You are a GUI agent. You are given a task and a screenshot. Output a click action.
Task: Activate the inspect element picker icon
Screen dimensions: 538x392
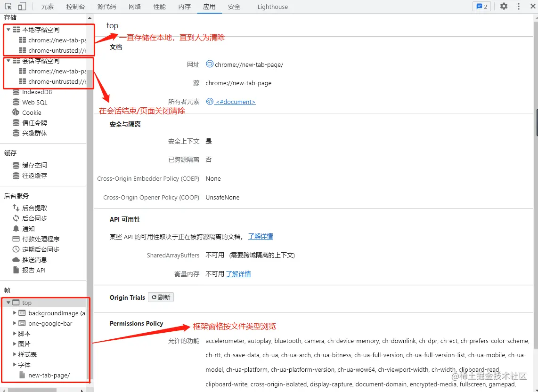coord(8,6)
